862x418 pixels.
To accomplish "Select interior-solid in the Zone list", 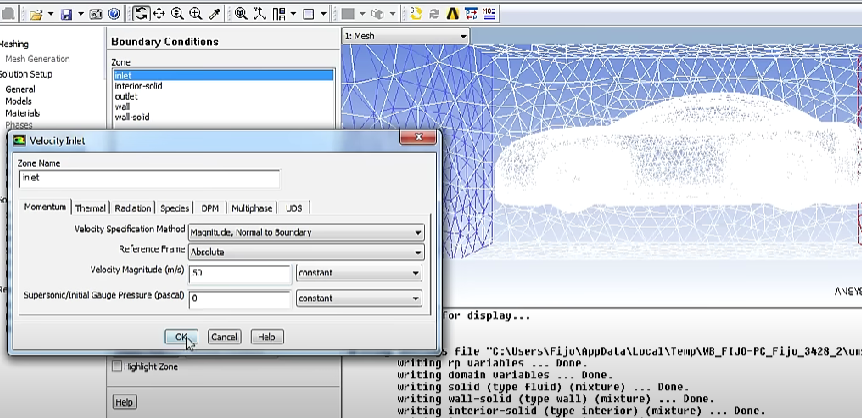I will tap(138, 86).
